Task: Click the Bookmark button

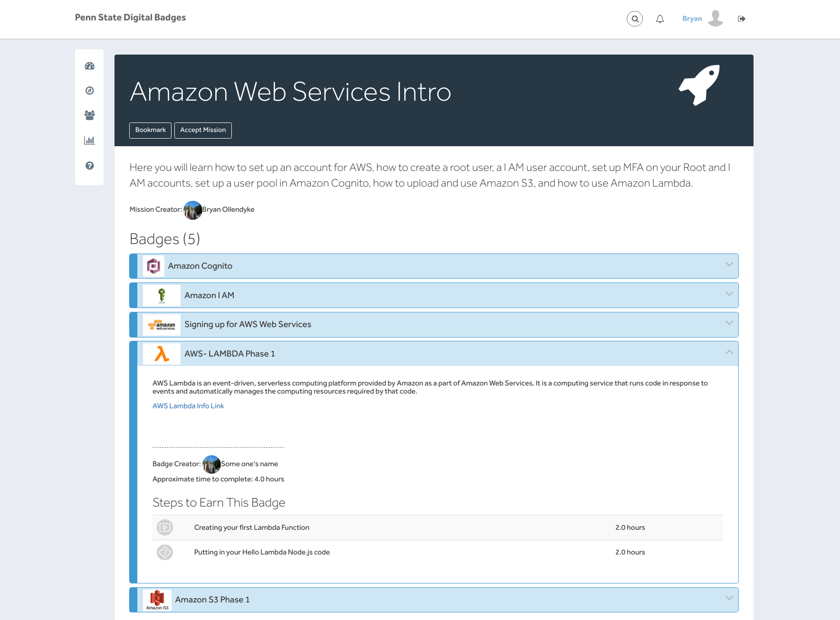Action: pyautogui.click(x=150, y=130)
